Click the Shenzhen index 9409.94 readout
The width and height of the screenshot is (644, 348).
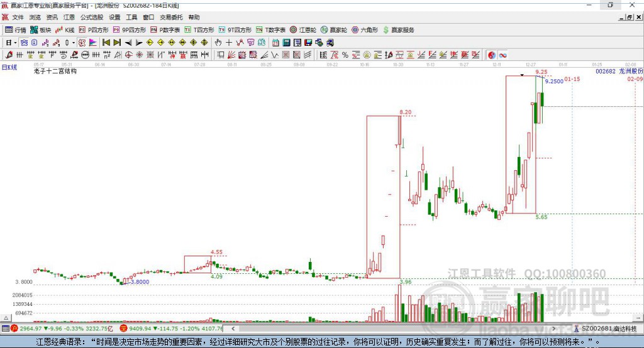(139, 329)
